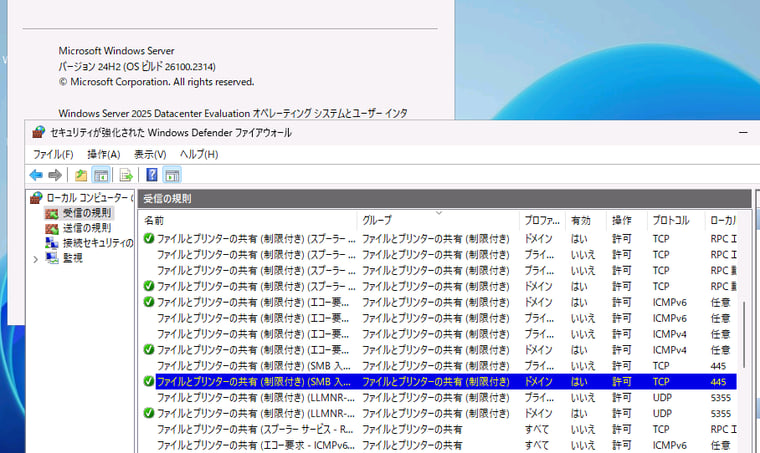Open the 表示(V) menu
The image size is (760, 453).
[150, 155]
